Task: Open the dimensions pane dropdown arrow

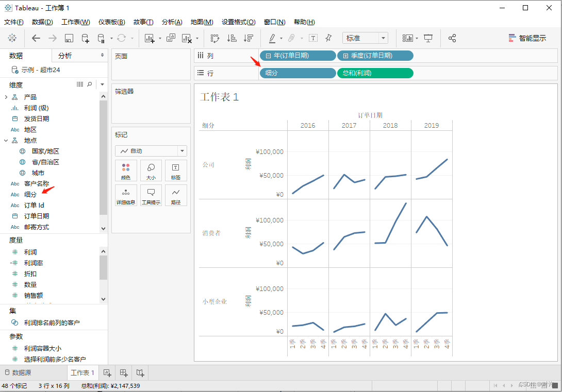Action: tap(102, 84)
